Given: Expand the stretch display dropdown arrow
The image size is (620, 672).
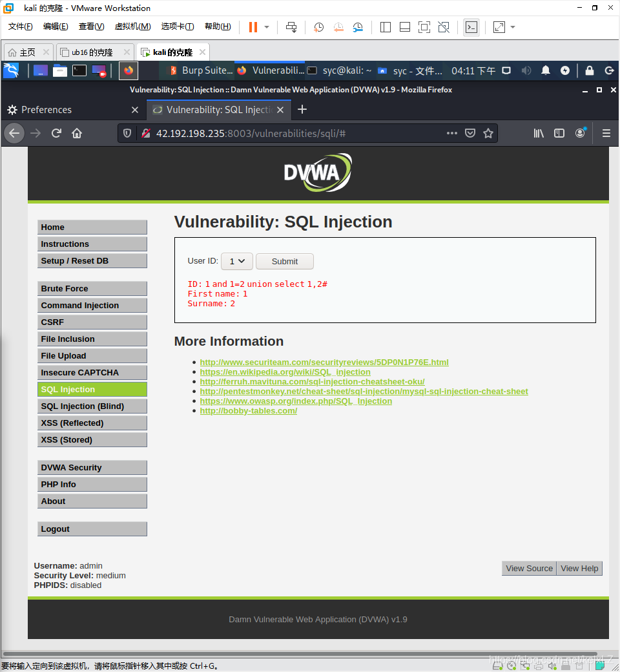Looking at the screenshot, I should point(513,27).
